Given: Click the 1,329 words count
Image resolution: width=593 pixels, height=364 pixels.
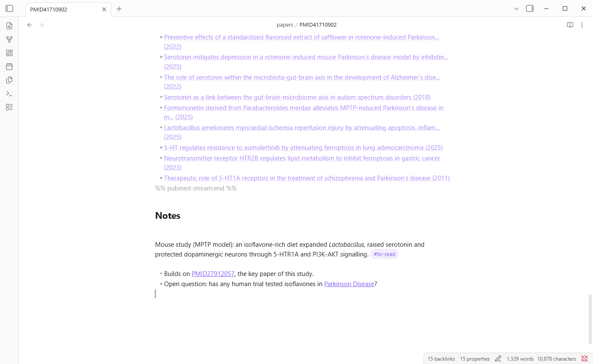Looking at the screenshot, I should pos(520,358).
